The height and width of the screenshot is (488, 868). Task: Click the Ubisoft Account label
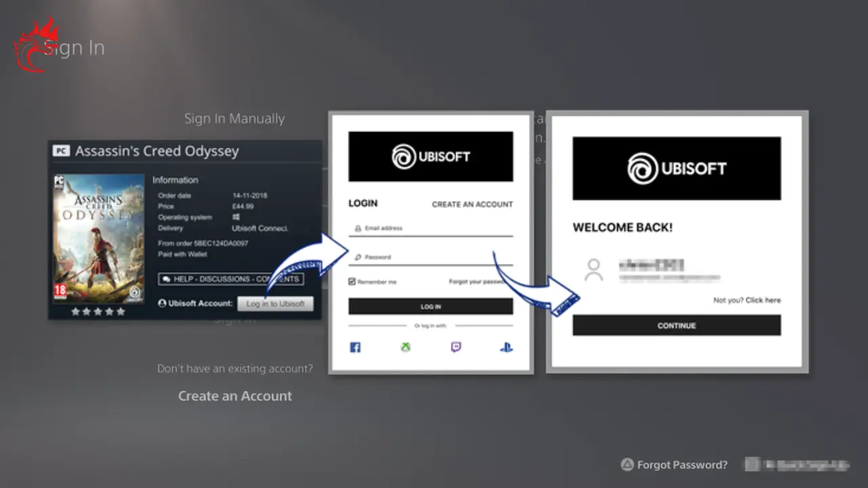coord(195,304)
